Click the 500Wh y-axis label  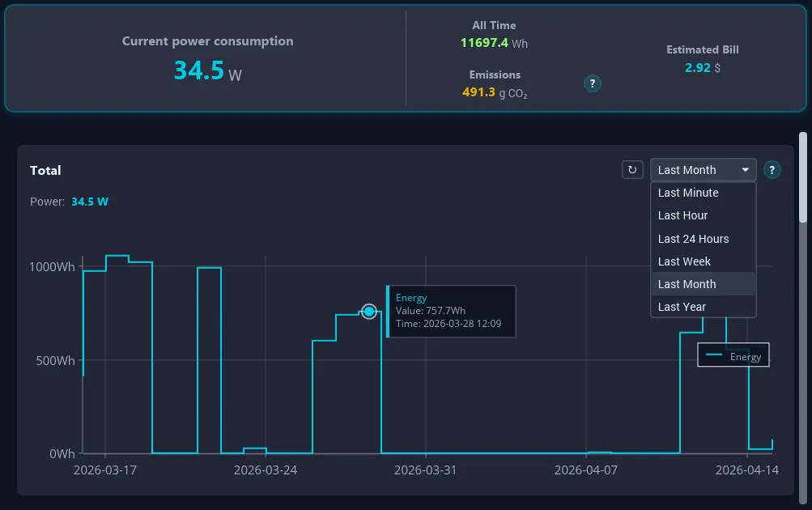[x=55, y=360]
